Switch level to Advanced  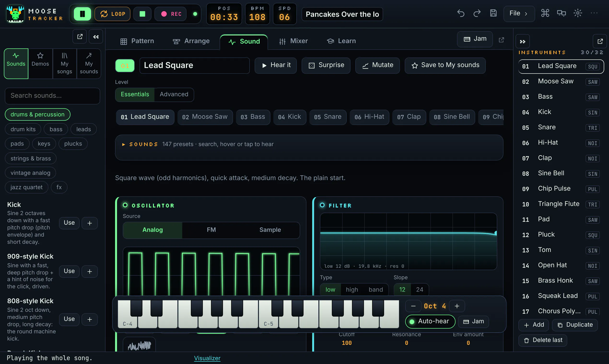[174, 94]
